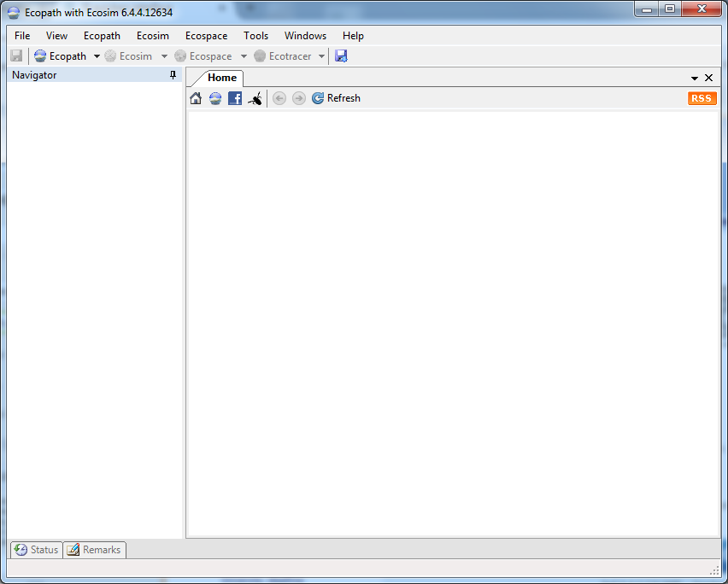The height and width of the screenshot is (584, 728).
Task: Maximize the Ecopath with Ecosim window
Action: (x=670, y=9)
